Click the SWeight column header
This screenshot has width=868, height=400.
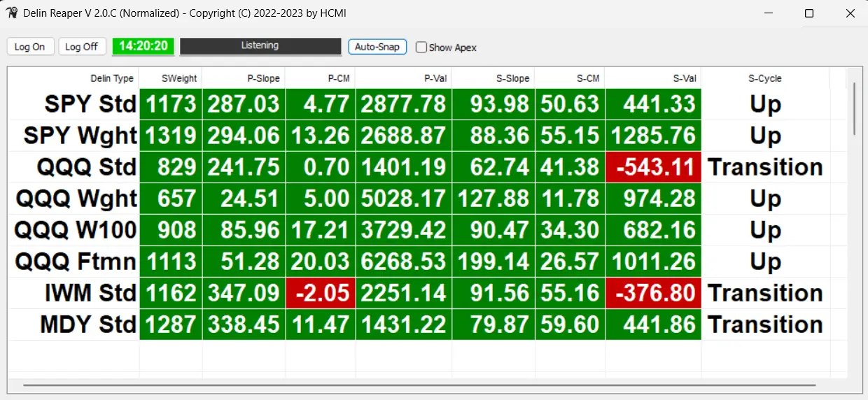[178, 78]
